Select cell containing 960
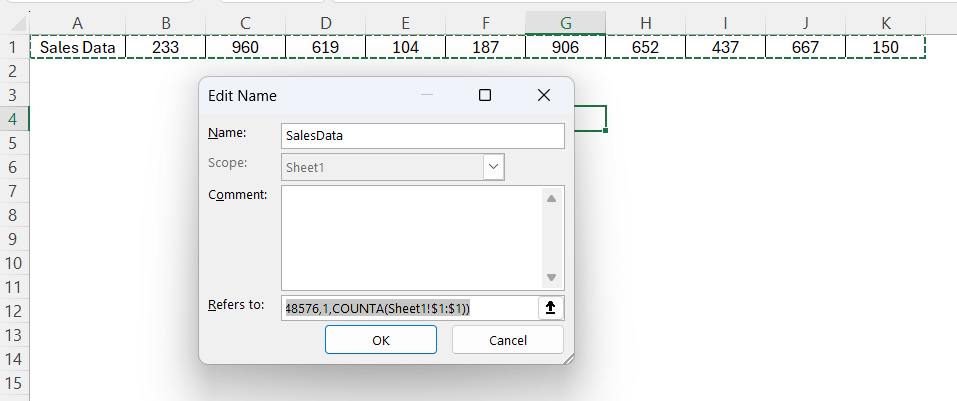The image size is (957, 401). pos(245,47)
